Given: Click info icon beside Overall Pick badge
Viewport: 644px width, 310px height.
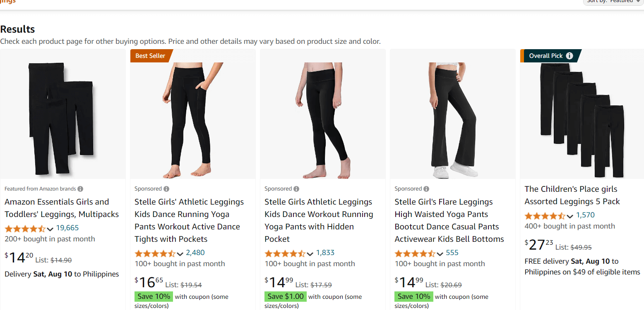Looking at the screenshot, I should click(570, 56).
